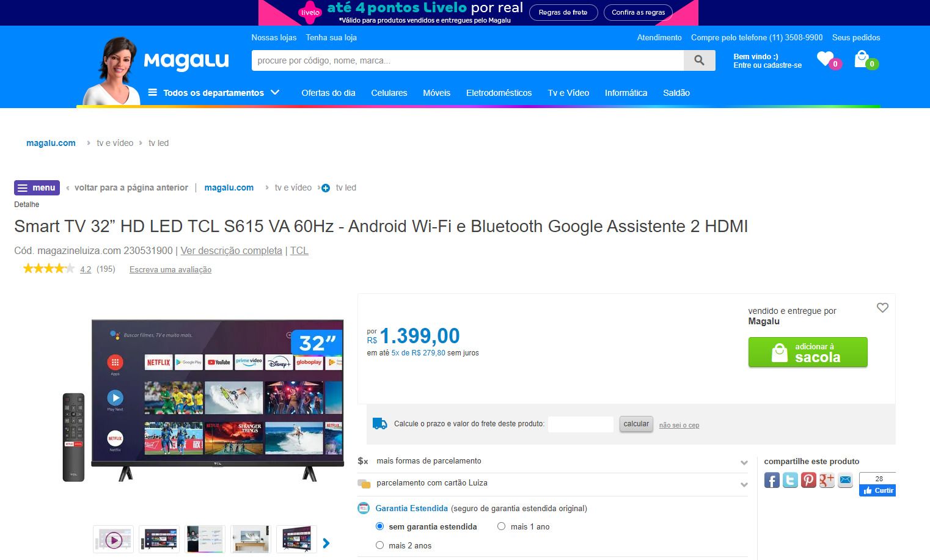
Task: Click the Magalu assistant avatar
Action: [x=112, y=70]
